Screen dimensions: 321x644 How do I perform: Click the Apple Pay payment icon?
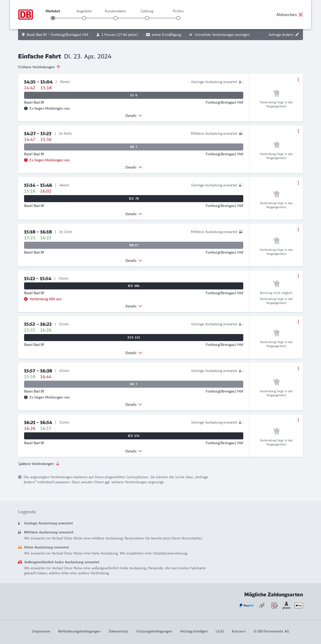click(299, 605)
